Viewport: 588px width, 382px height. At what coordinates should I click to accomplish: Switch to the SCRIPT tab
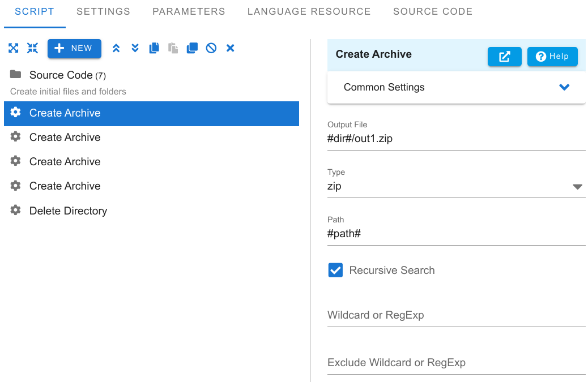click(x=35, y=12)
